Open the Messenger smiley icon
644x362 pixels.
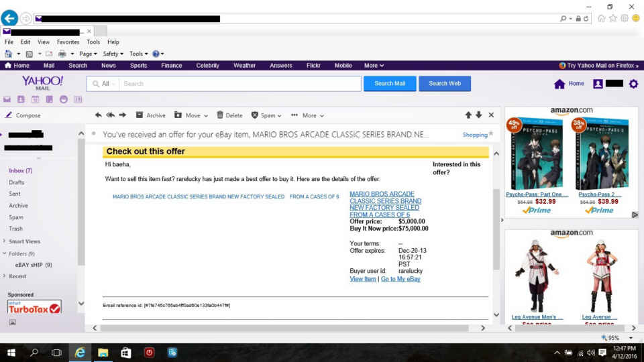(64, 99)
